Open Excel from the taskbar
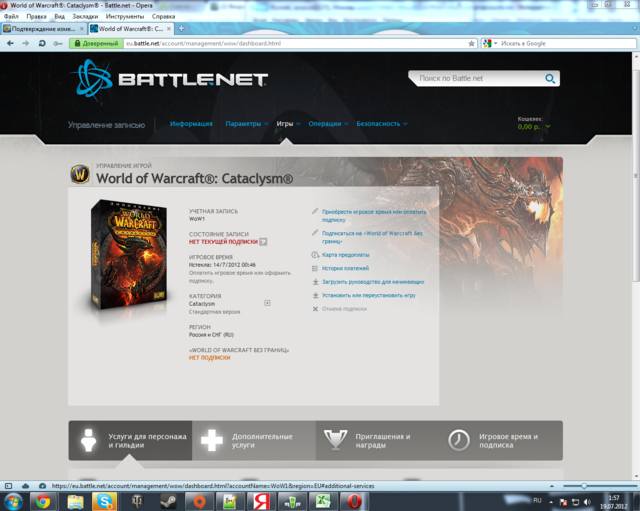This screenshot has width=640, height=511. tap(323, 502)
